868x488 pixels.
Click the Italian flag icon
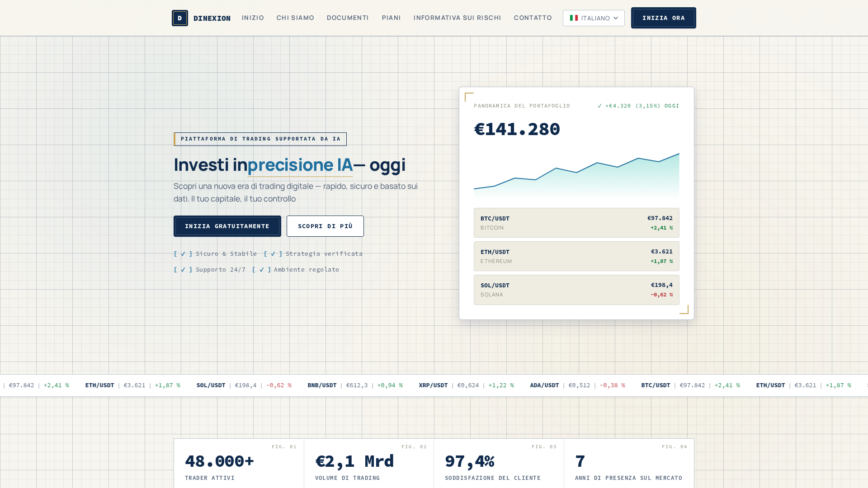point(574,18)
